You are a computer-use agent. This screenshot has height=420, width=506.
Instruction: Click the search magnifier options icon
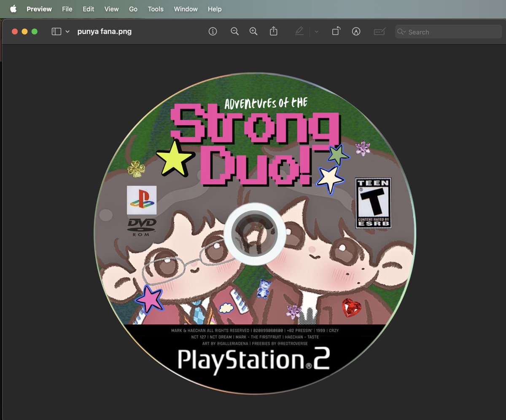[x=402, y=32]
